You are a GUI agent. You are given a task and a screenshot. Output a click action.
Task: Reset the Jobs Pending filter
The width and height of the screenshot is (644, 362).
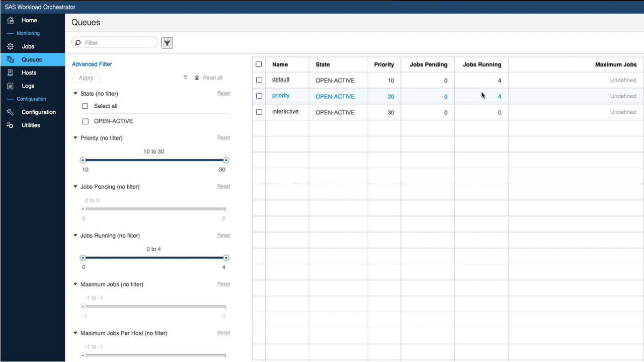coord(223,186)
